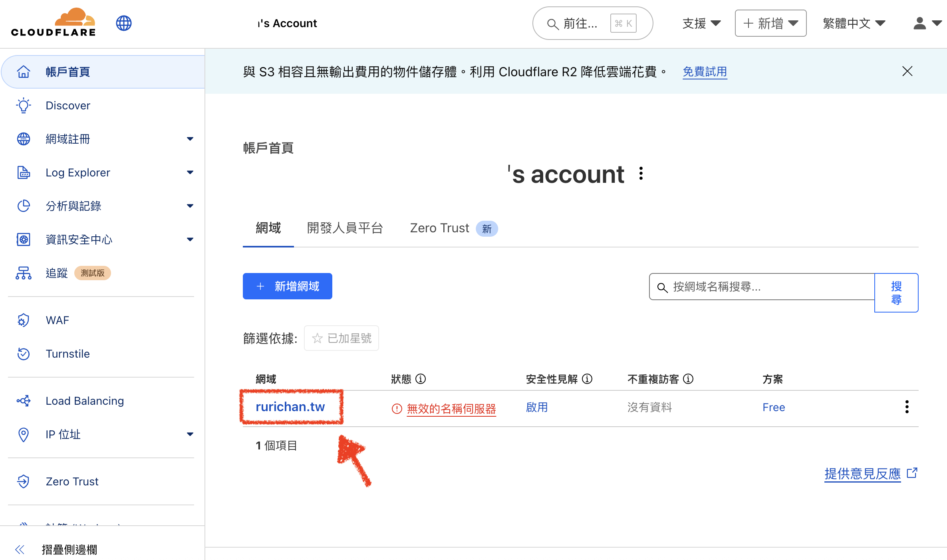Viewport: 947px width, 560px height.
Task: Expand the domain registration submenu arrow
Action: coord(190,139)
